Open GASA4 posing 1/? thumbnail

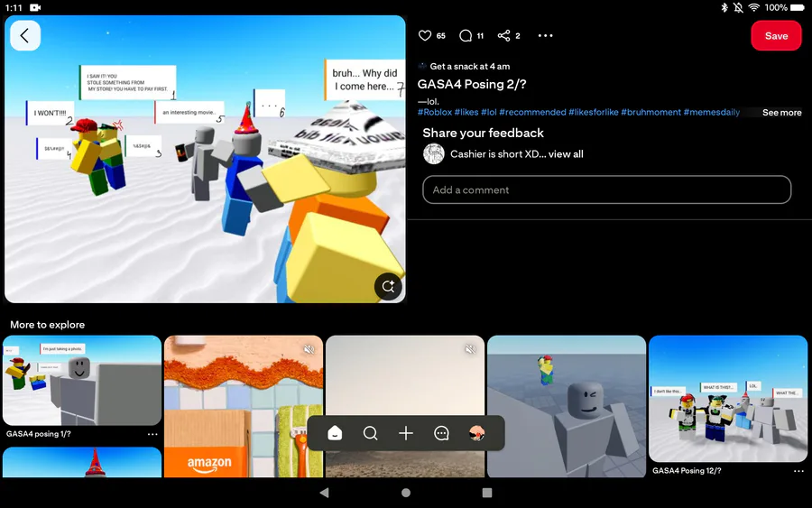82,381
